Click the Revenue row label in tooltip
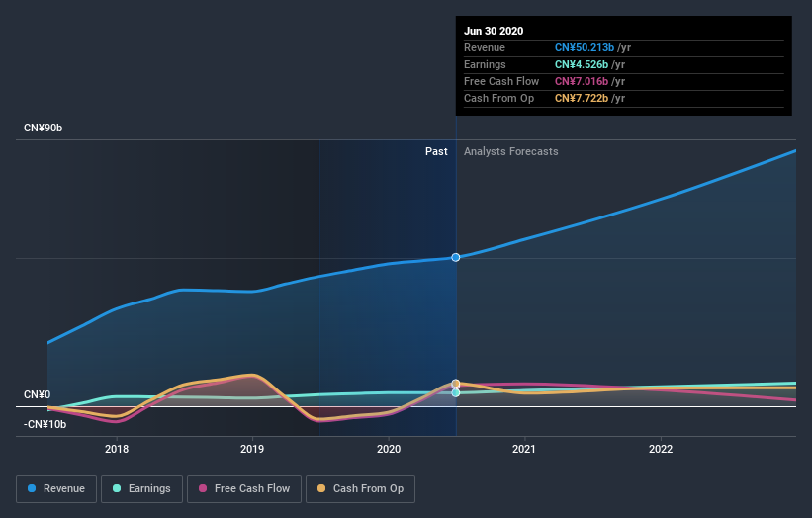Viewport: 812px width, 518px height. point(485,47)
